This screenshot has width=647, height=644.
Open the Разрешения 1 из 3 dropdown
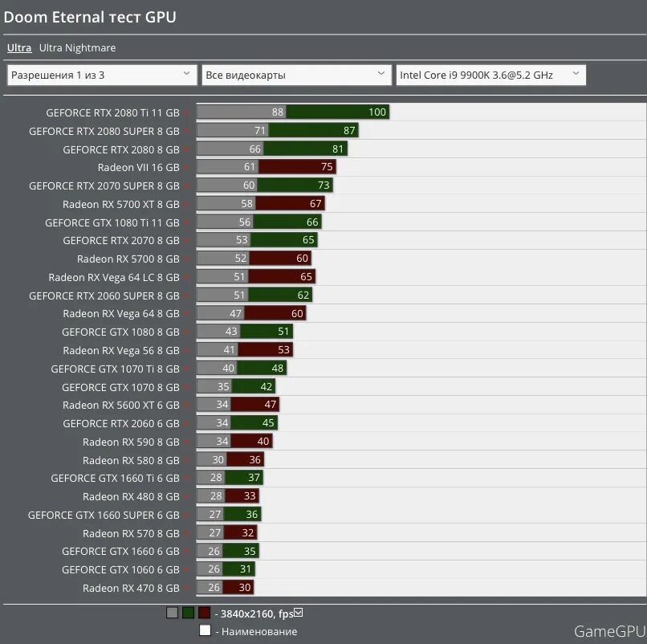point(102,75)
